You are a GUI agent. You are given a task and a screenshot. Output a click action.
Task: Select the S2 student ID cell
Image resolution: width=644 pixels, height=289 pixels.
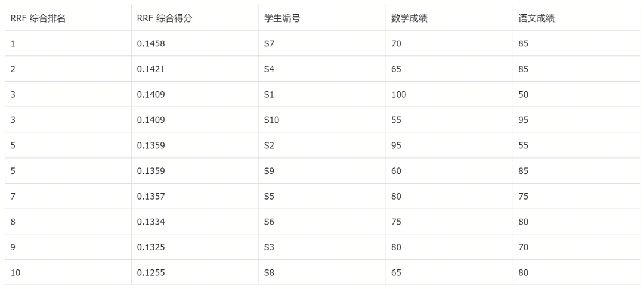pos(270,145)
